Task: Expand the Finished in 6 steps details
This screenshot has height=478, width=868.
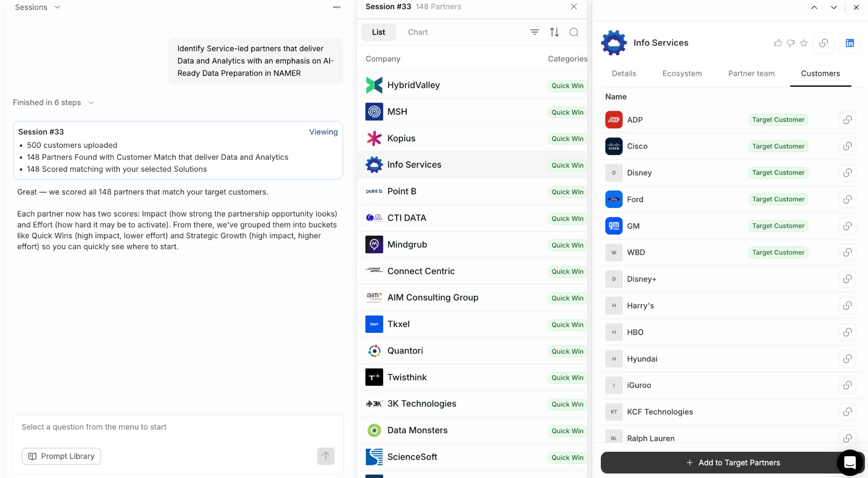Action: tap(53, 103)
